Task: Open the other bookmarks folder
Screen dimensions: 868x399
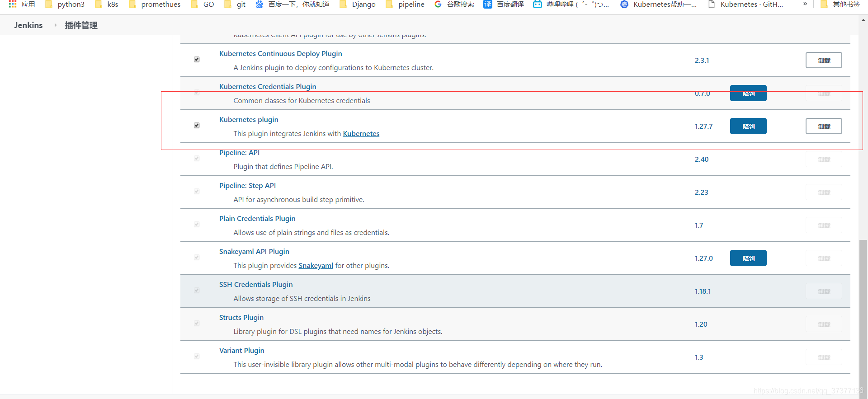Action: click(x=840, y=5)
